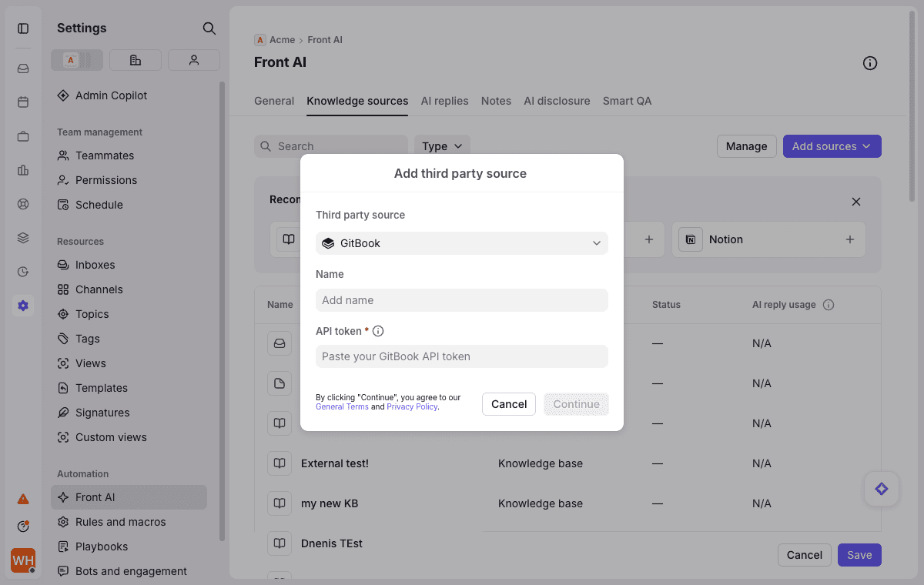Focus the knowledge sources Search field
The height and width of the screenshot is (585, 924).
(x=331, y=146)
